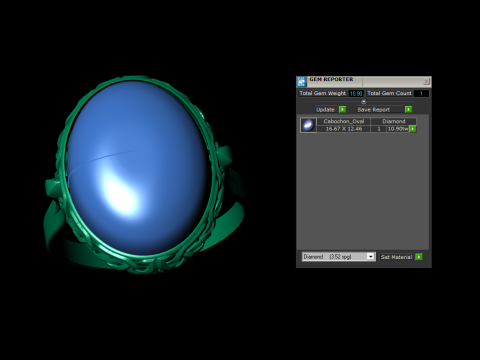This screenshot has height=360, width=480.
Task: Click the Save Report label
Action: (373, 109)
